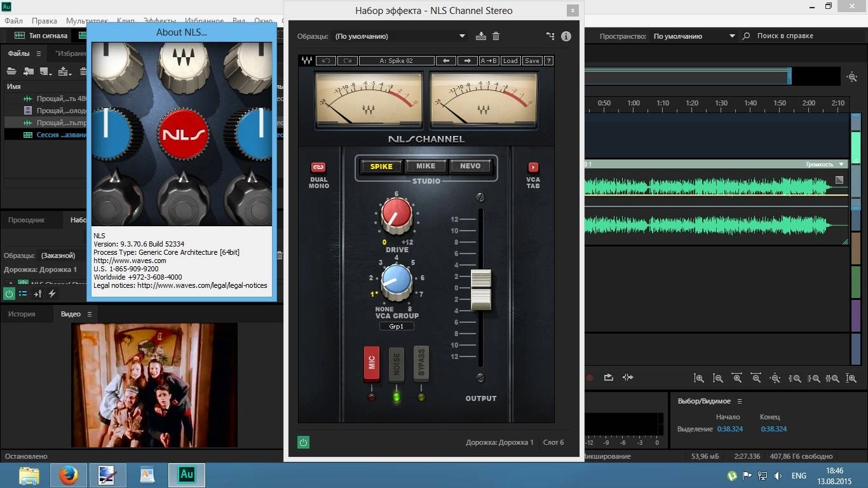Select the SPIKE studio mode
This screenshot has height=488, width=868.
(x=382, y=166)
